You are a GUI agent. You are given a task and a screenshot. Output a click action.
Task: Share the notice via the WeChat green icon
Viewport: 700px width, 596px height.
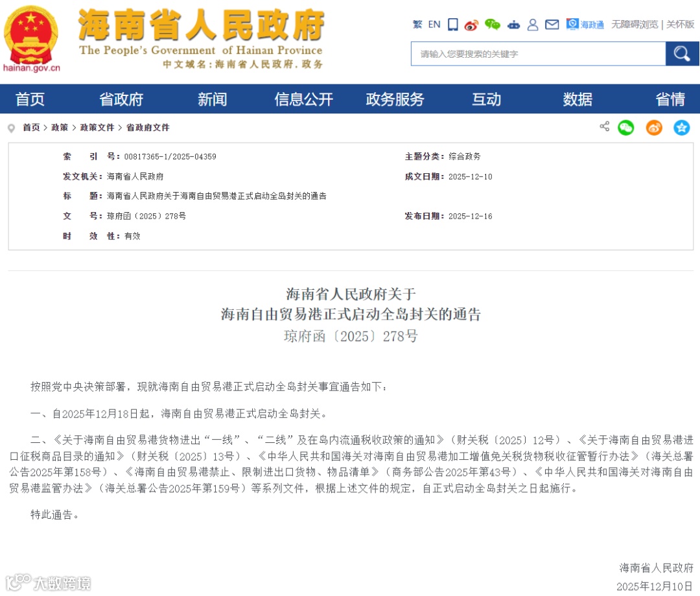(625, 127)
